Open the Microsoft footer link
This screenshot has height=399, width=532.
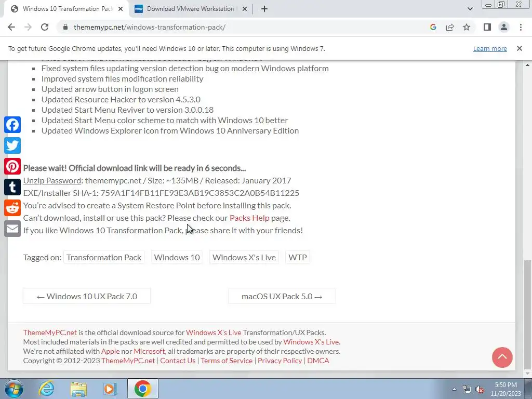pos(149,351)
